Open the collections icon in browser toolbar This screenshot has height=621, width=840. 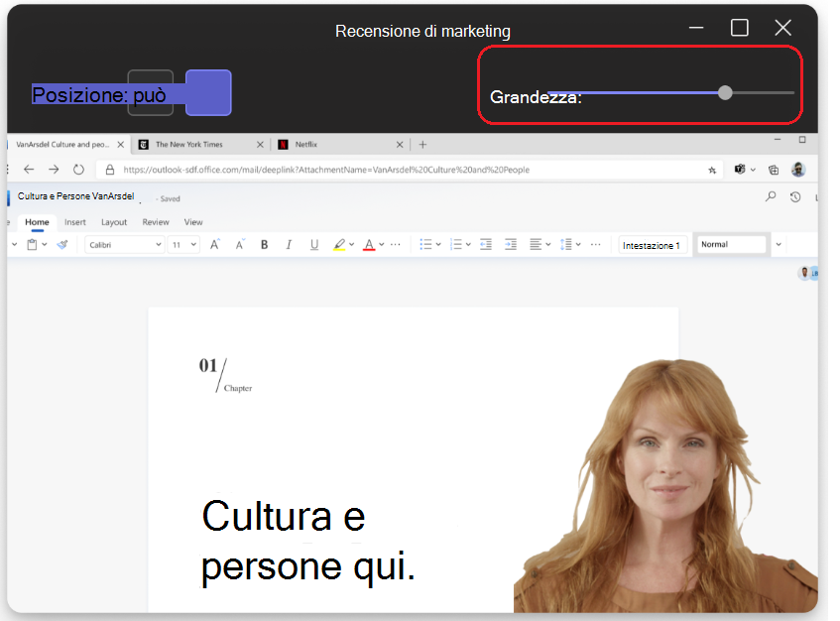pos(773,170)
